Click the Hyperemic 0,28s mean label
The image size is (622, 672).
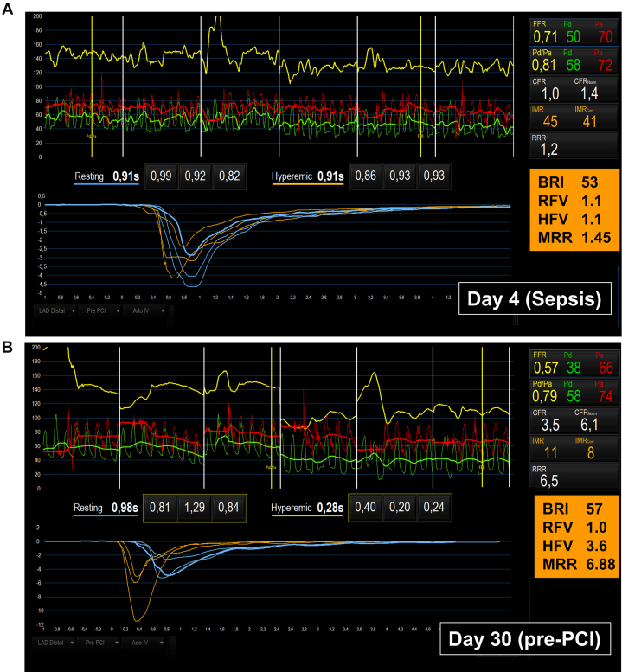307,509
